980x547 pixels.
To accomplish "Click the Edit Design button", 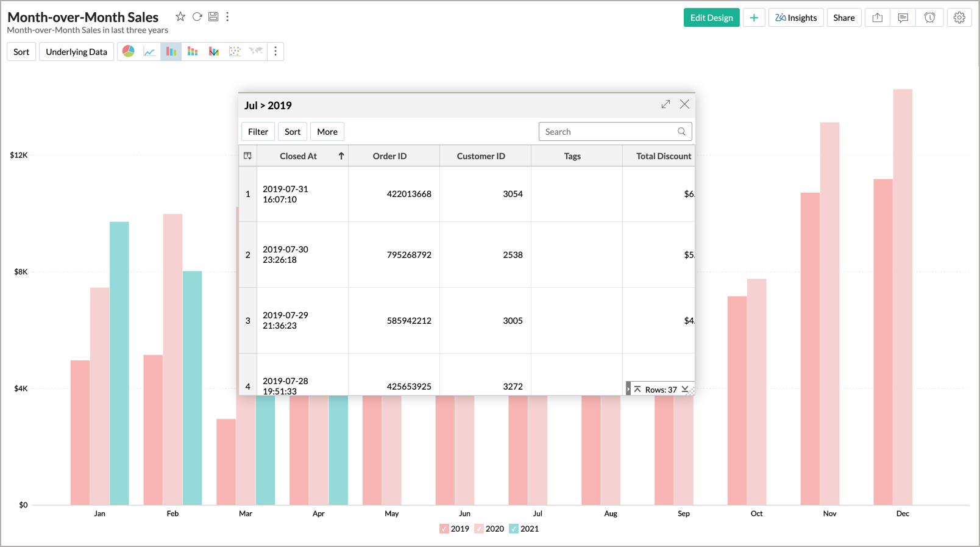I will (x=711, y=18).
